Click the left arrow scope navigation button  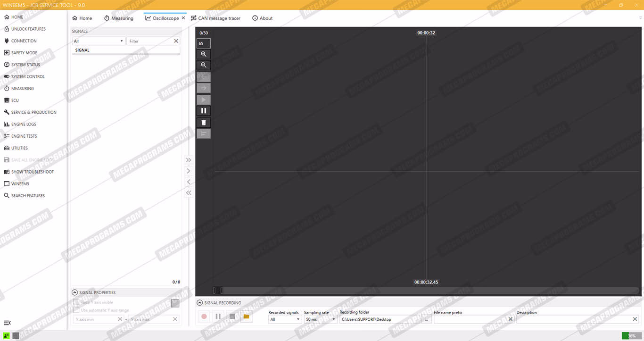(x=204, y=77)
